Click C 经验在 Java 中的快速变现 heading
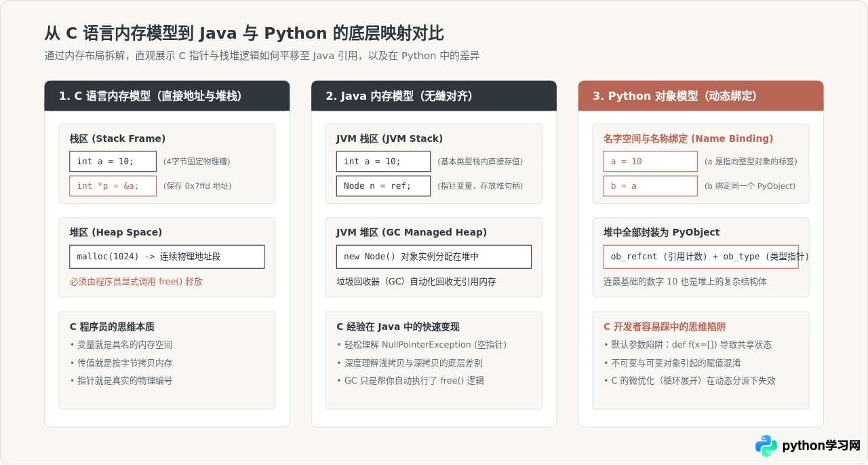Screen dimensions: 868x465 [398, 327]
